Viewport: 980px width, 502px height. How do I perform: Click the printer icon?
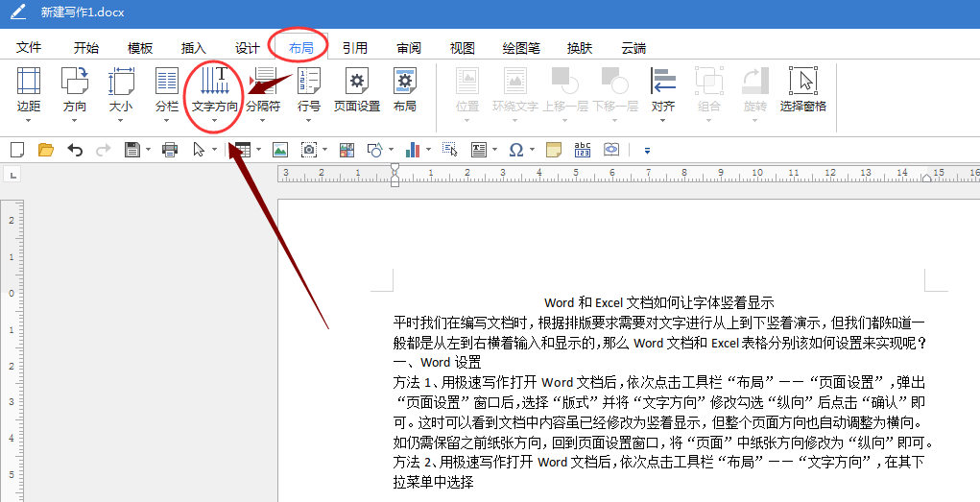169,150
